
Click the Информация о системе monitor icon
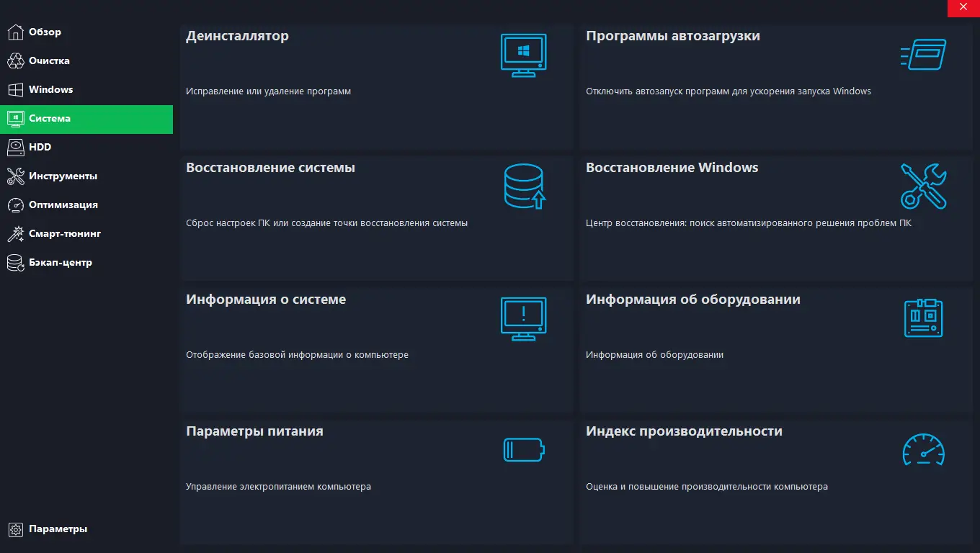click(x=523, y=318)
